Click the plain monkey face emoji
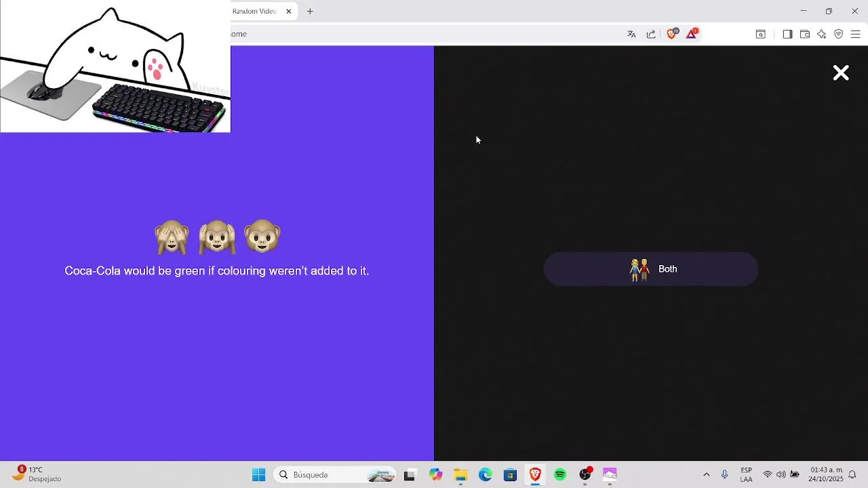The width and height of the screenshot is (868, 488). (262, 237)
